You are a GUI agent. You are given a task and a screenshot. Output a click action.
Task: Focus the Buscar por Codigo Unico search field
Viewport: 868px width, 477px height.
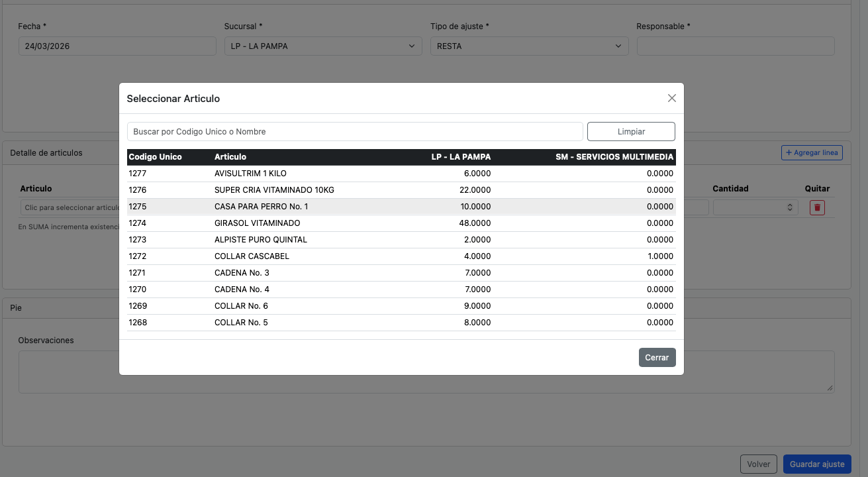(x=355, y=132)
